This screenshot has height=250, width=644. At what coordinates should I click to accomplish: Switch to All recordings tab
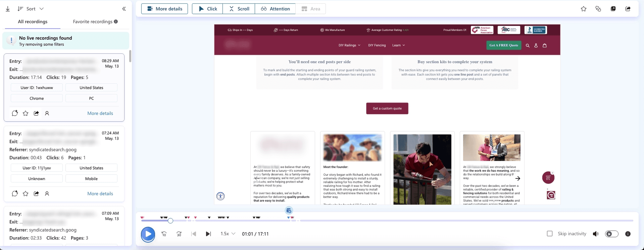[x=33, y=22]
